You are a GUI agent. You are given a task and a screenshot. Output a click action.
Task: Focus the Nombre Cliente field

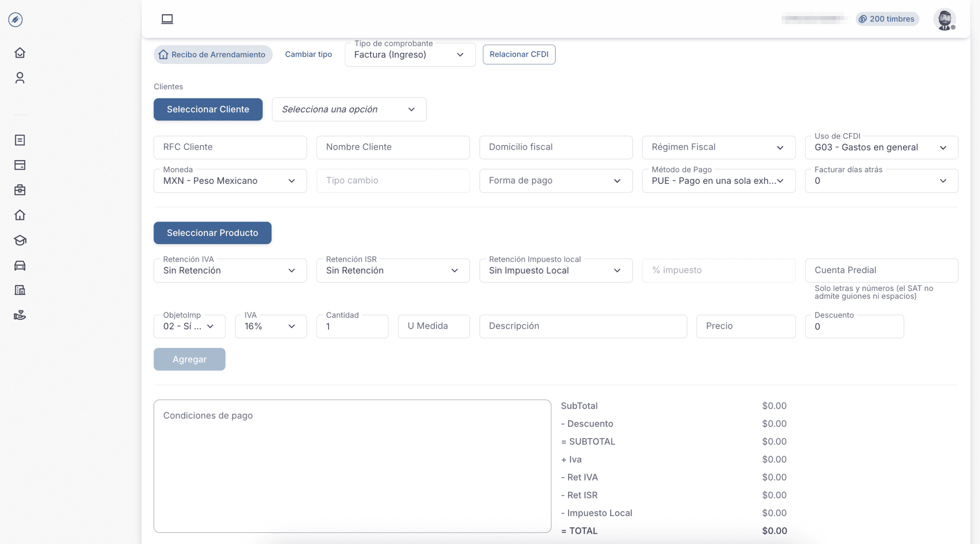pyautogui.click(x=393, y=147)
